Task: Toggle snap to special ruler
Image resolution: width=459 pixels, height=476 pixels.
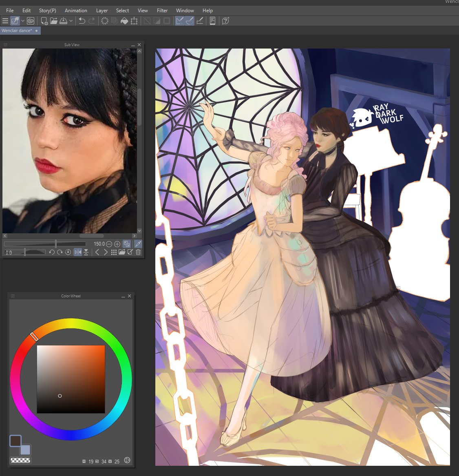Action: click(190, 21)
